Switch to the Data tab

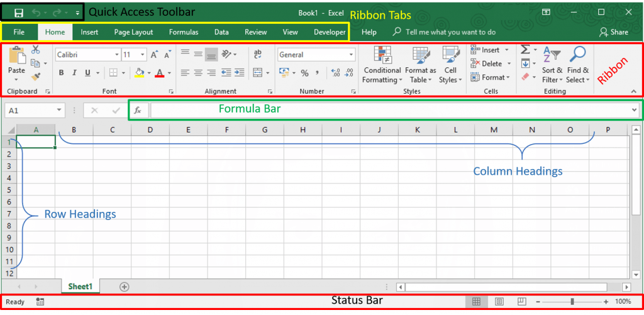tap(221, 32)
